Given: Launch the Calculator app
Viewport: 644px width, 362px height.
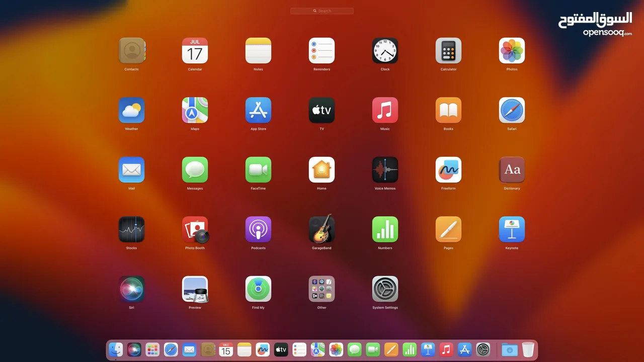Looking at the screenshot, I should pos(448,50).
